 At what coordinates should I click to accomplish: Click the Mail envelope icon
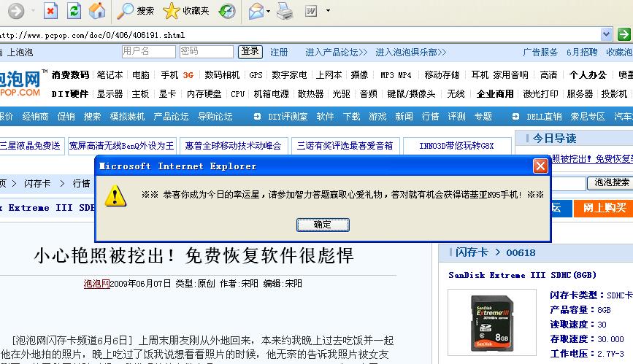pyautogui.click(x=256, y=11)
